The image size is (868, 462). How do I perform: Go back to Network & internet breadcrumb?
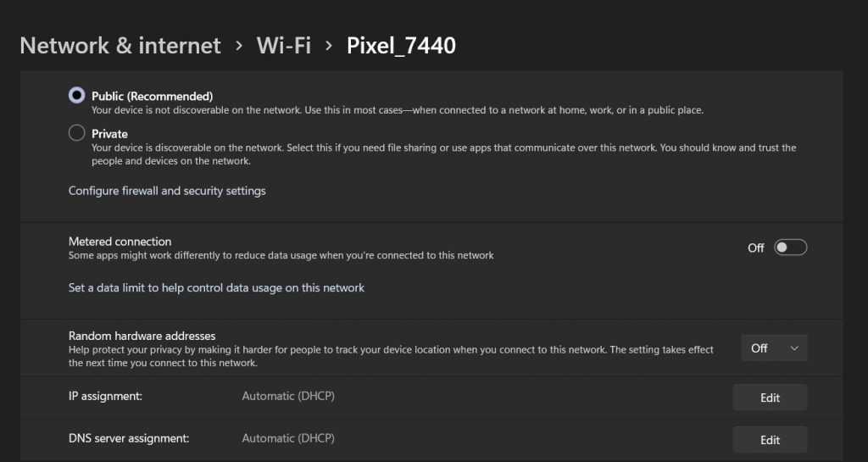[x=120, y=45]
